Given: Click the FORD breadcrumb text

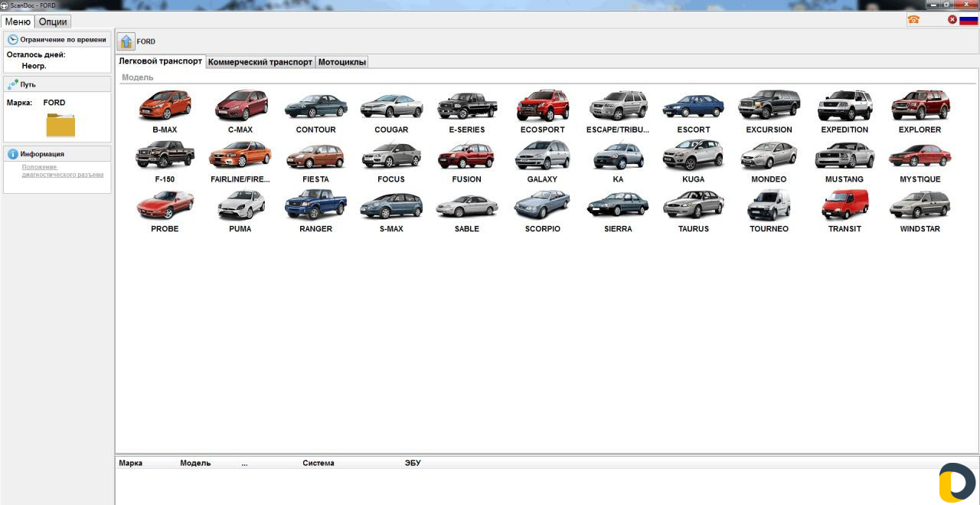Looking at the screenshot, I should 145,41.
